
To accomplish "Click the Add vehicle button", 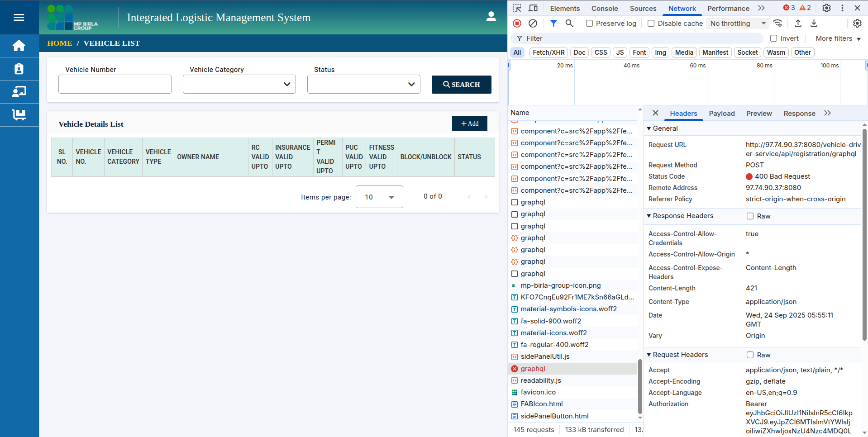I will [x=469, y=123].
